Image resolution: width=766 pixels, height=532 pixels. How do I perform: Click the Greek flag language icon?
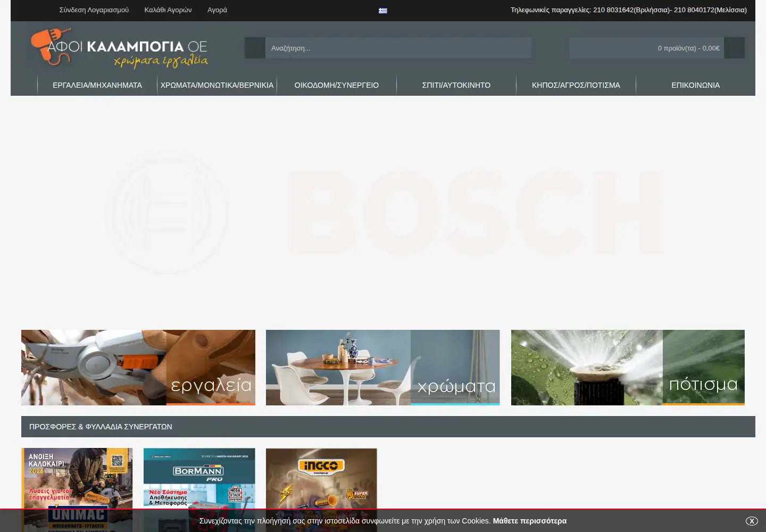click(x=383, y=10)
